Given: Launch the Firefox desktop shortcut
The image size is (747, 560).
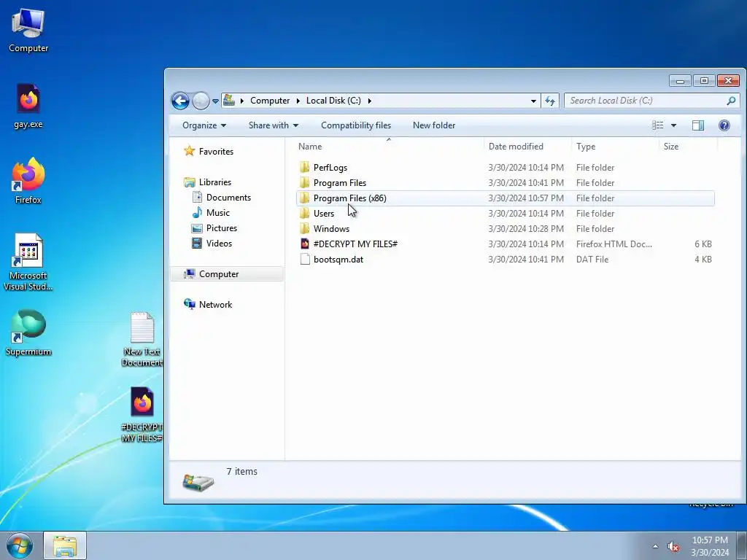Looking at the screenshot, I should click(x=28, y=181).
